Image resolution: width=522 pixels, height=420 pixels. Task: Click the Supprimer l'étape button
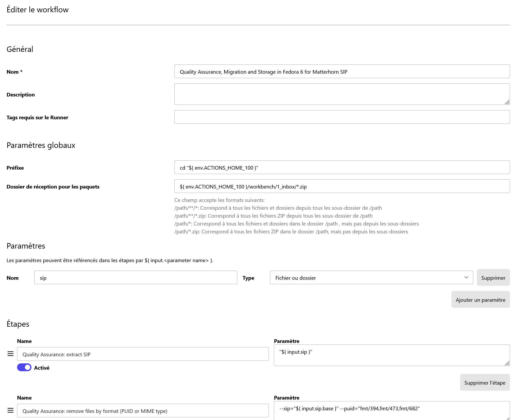[x=485, y=382]
